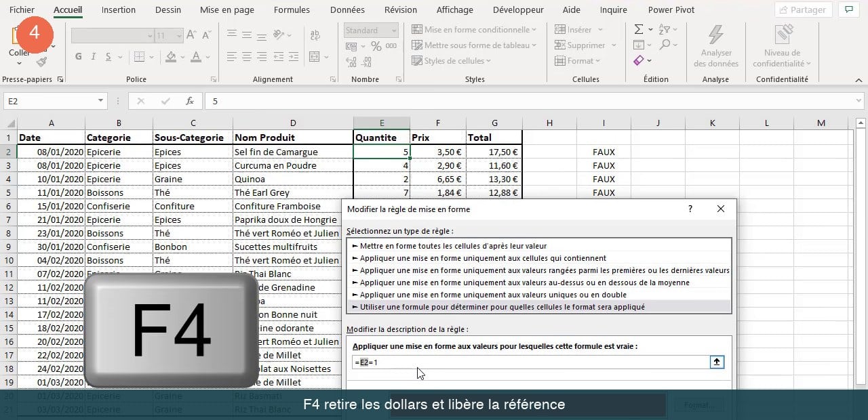This screenshot has width=868, height=420.
Task: Open the comments pane icon
Action: tap(848, 10)
